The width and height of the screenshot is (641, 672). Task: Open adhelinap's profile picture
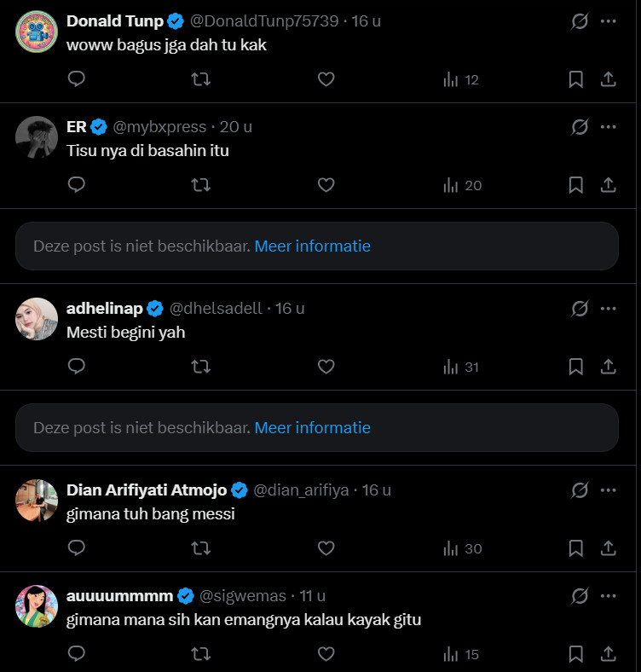pos(37,319)
